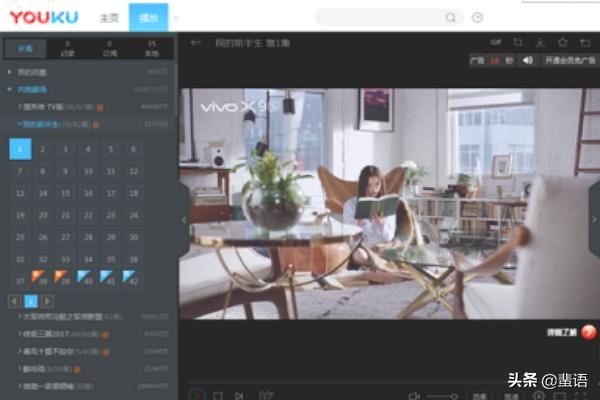Click 开通会员免广告 button

click(570, 60)
